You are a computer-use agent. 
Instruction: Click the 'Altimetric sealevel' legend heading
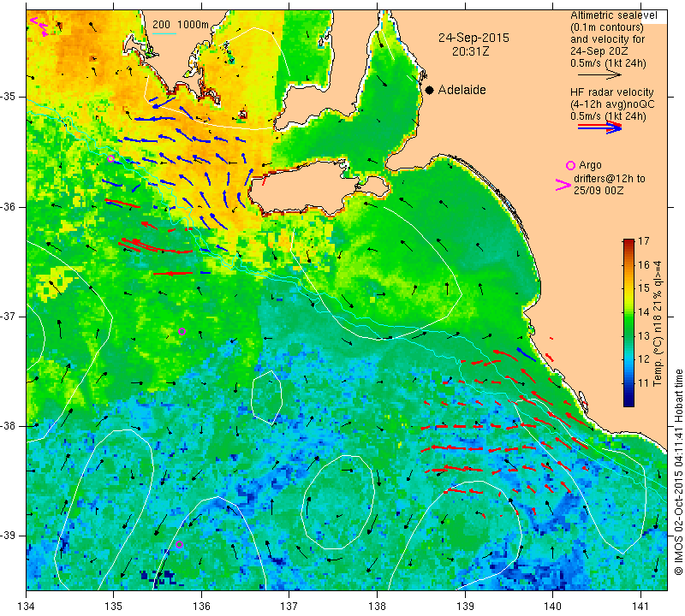point(614,15)
